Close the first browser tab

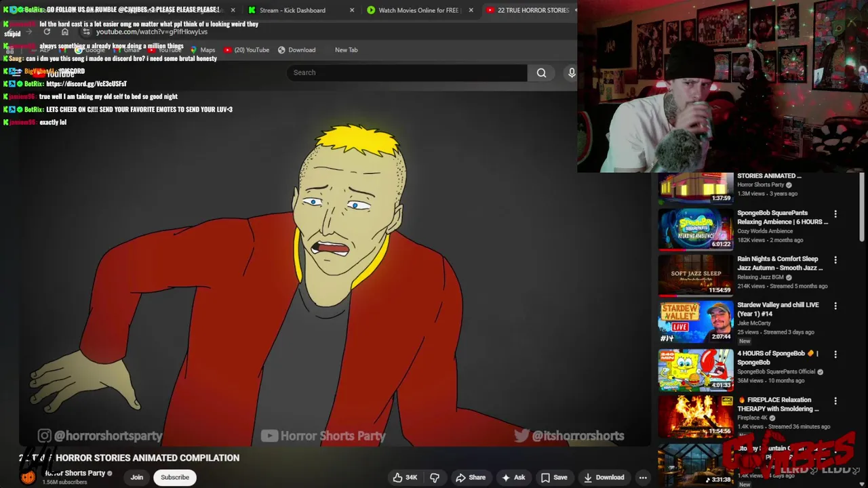click(x=233, y=10)
